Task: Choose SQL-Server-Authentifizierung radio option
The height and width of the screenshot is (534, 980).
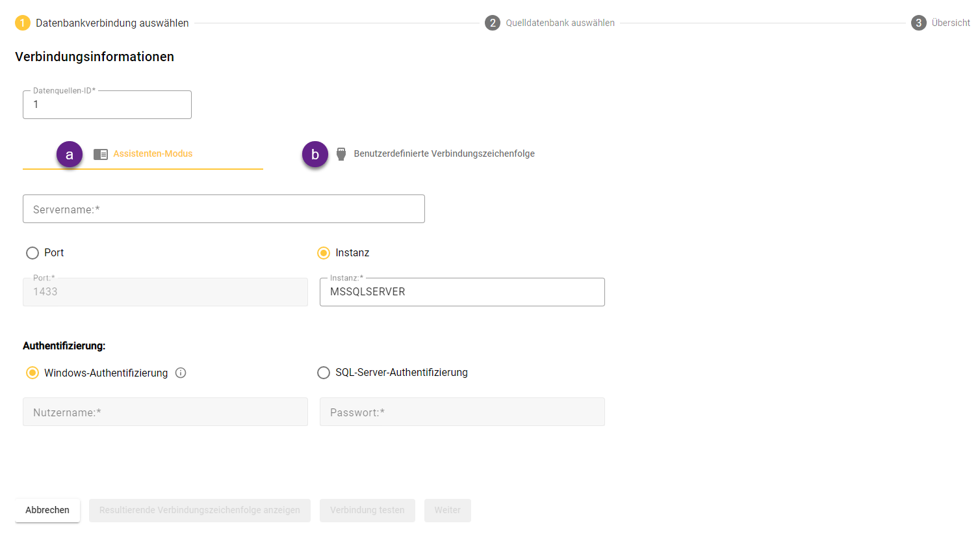Action: pyautogui.click(x=324, y=373)
